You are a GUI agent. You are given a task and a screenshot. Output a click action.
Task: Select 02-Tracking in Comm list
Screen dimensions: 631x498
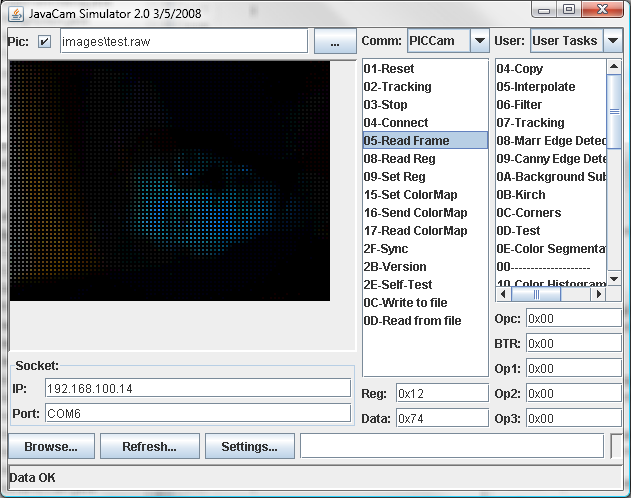425,87
